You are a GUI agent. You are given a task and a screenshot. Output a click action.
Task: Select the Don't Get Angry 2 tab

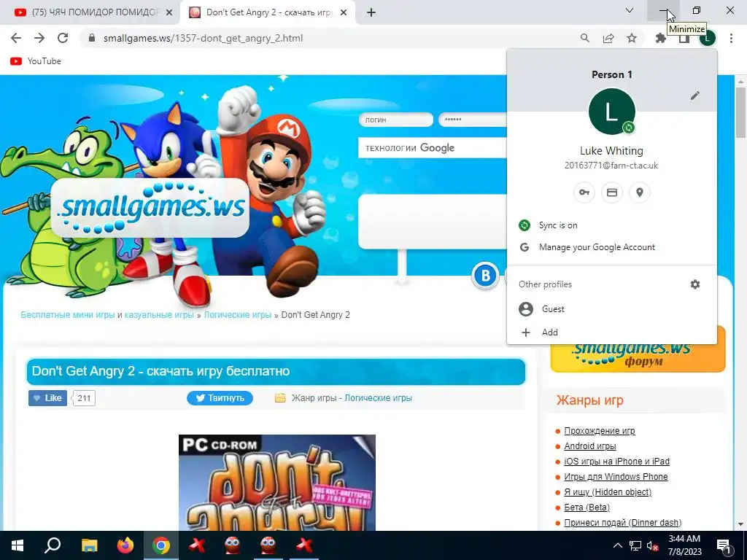(x=268, y=13)
